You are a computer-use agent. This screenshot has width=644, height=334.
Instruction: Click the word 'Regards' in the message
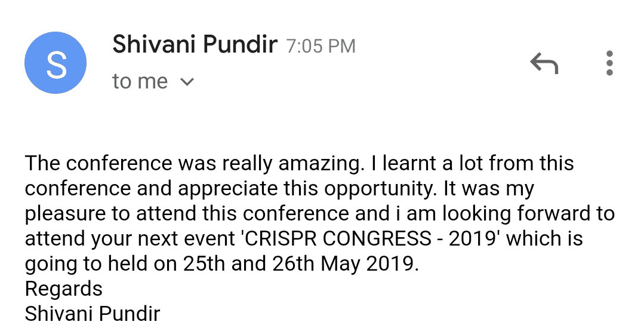(64, 290)
